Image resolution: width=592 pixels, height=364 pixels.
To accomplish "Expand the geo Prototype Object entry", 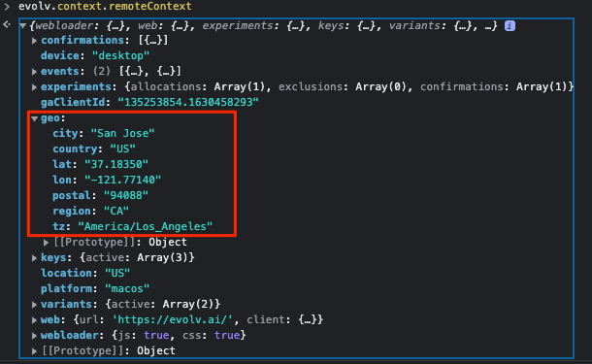I will [46, 242].
